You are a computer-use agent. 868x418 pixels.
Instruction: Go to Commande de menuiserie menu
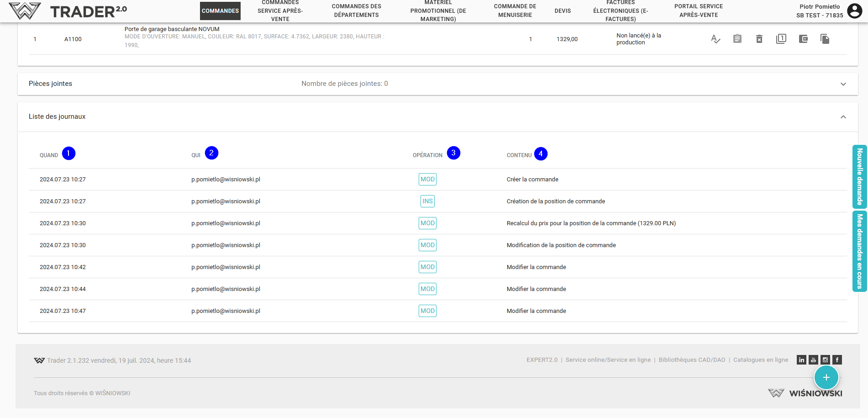[x=515, y=11]
